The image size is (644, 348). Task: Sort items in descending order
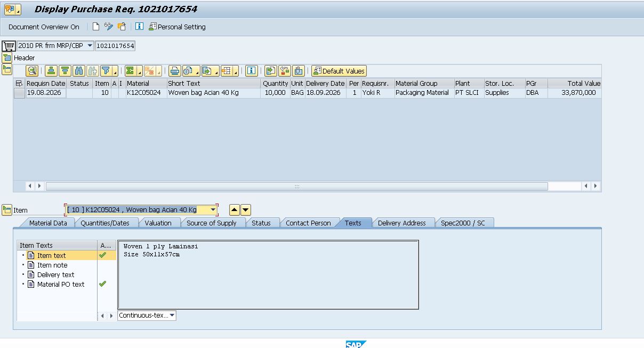click(x=65, y=71)
